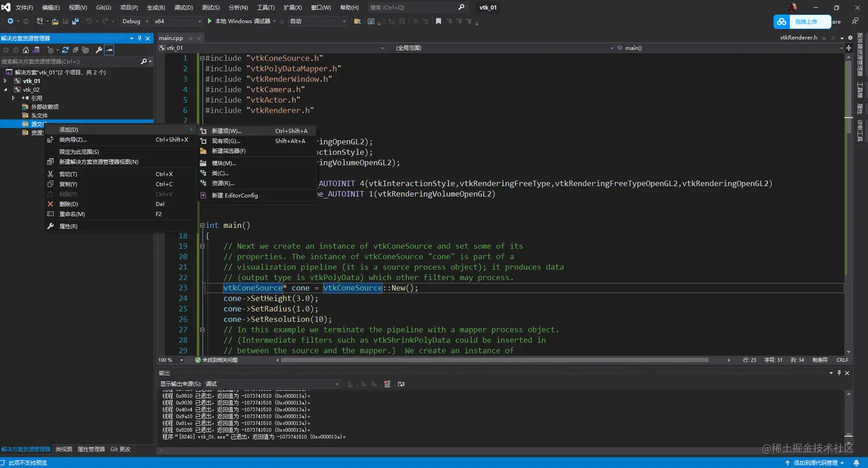Click the sync/refresh icon in Solution Explorer
The height and width of the screenshot is (468, 868).
(65, 50)
